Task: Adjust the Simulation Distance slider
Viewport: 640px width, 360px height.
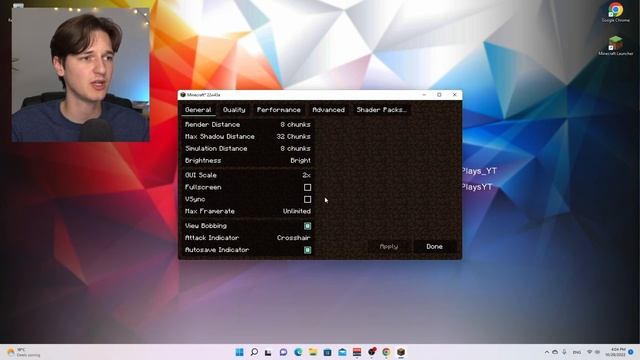Action: (248, 149)
